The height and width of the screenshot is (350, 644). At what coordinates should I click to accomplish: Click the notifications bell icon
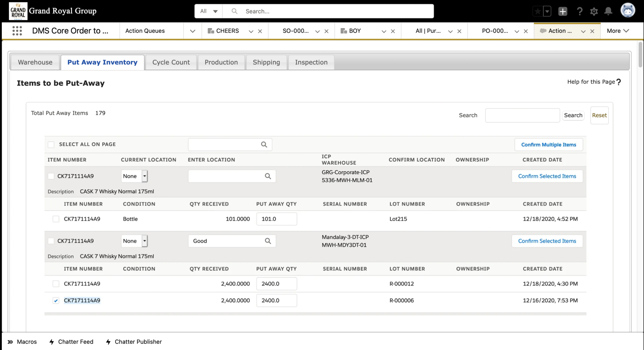coord(608,11)
